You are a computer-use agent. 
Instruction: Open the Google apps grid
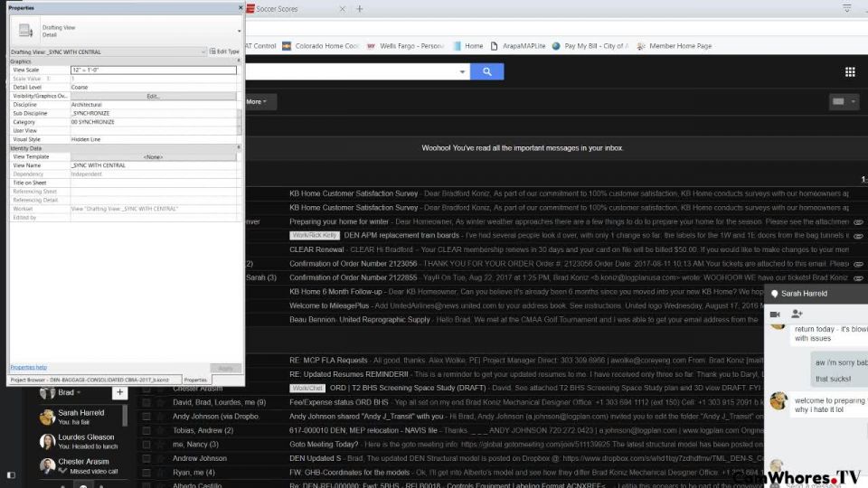coord(849,72)
